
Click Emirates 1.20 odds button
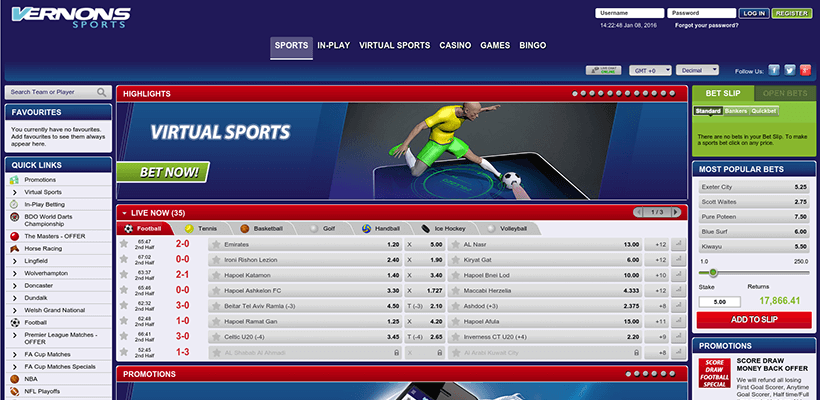tap(305, 244)
